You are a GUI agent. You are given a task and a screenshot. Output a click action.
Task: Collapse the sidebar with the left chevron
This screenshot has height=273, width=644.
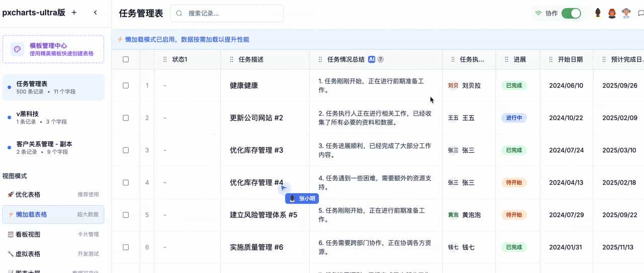click(96, 13)
